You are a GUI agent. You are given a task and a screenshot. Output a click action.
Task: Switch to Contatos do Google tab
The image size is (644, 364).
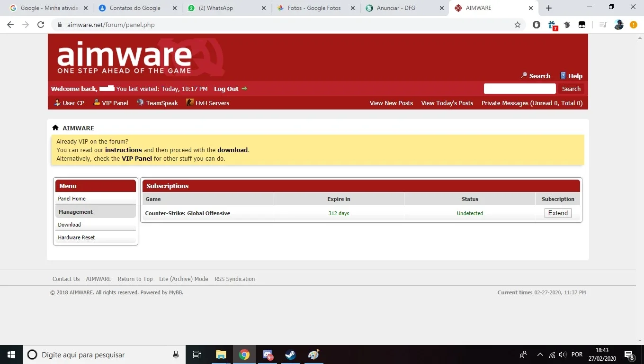tap(138, 8)
